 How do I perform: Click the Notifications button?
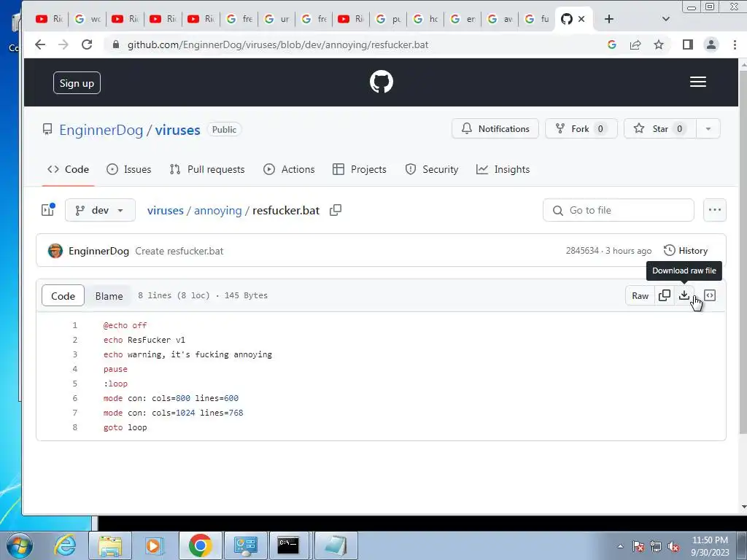(x=495, y=128)
